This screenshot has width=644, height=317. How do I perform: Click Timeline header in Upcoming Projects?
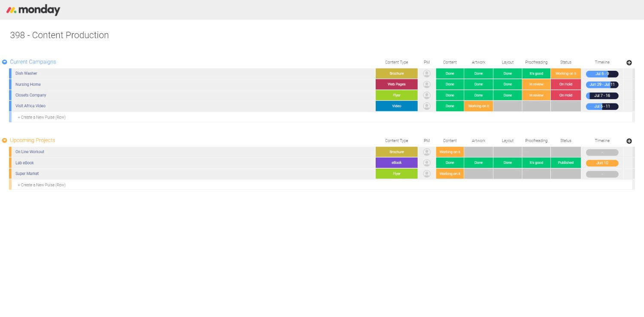pyautogui.click(x=602, y=141)
